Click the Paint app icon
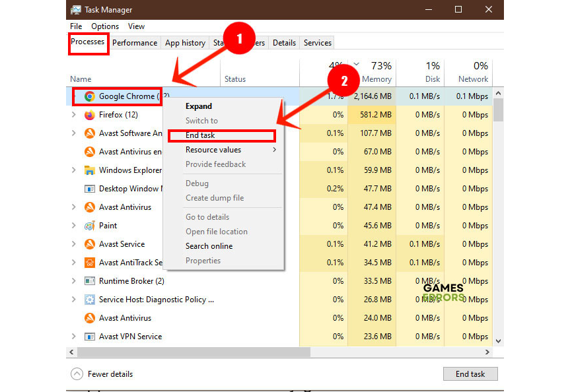This screenshot has width=570, height=392. click(x=89, y=226)
